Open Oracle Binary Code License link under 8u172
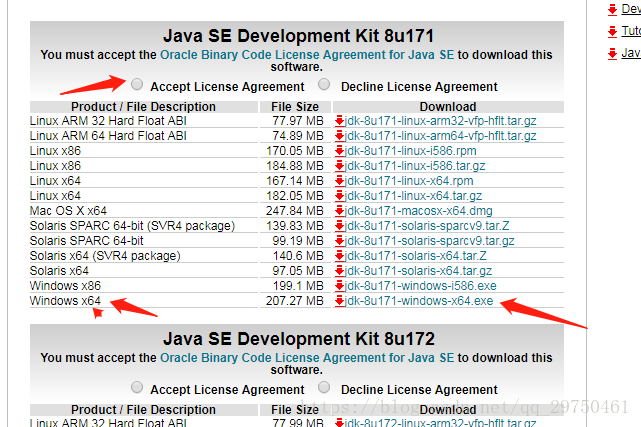 [307, 358]
